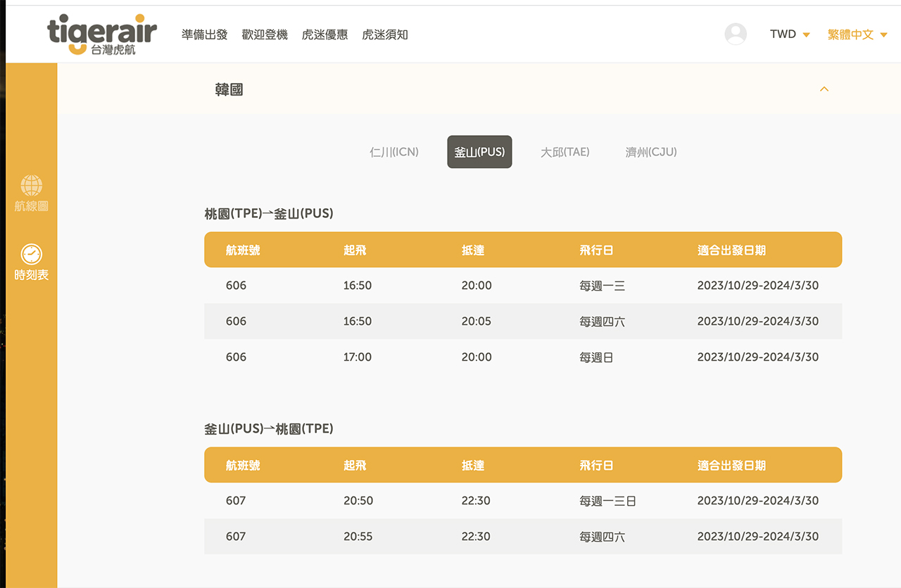Switch to the 大邱(TAE) tab
Viewport: 901px width, 588px height.
(x=565, y=152)
